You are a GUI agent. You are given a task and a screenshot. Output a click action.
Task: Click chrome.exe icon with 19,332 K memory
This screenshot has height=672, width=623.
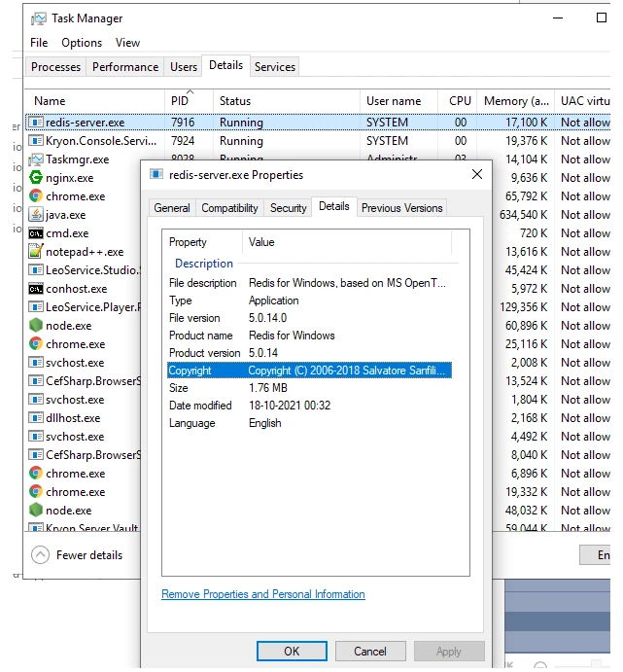[x=36, y=491]
